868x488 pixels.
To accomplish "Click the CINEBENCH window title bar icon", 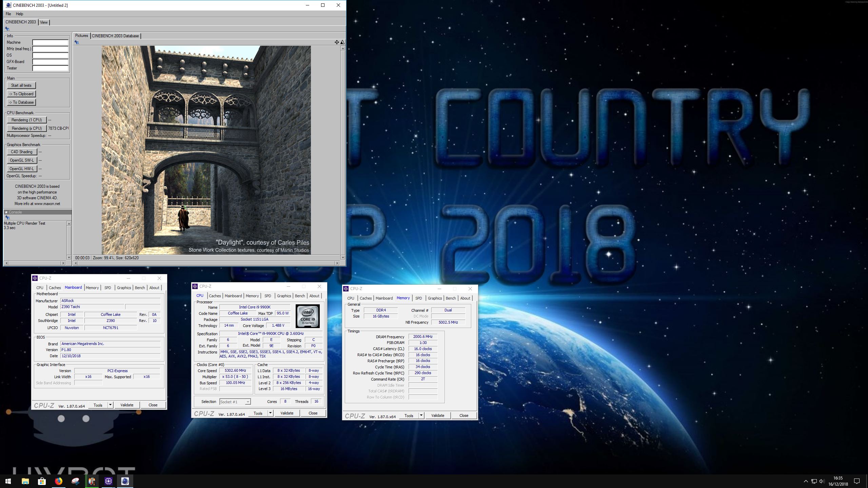I will [x=8, y=5].
